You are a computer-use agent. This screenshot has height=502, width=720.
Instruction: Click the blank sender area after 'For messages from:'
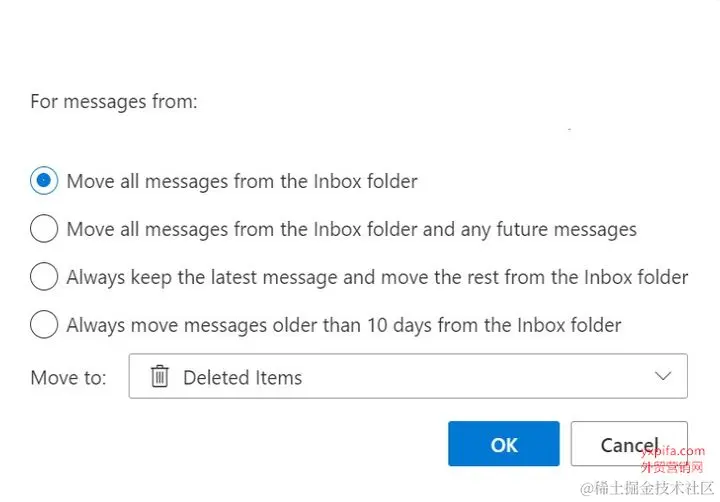tap(400, 130)
